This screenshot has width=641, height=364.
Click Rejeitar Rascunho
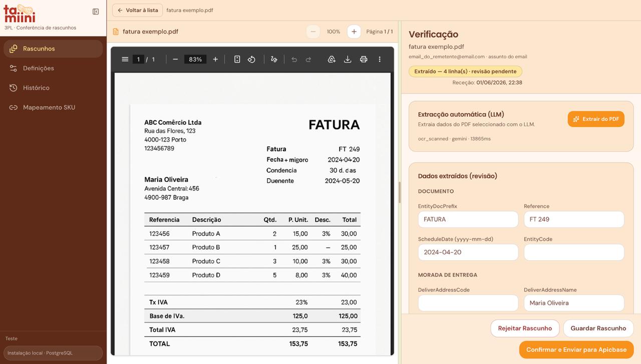pos(525,328)
